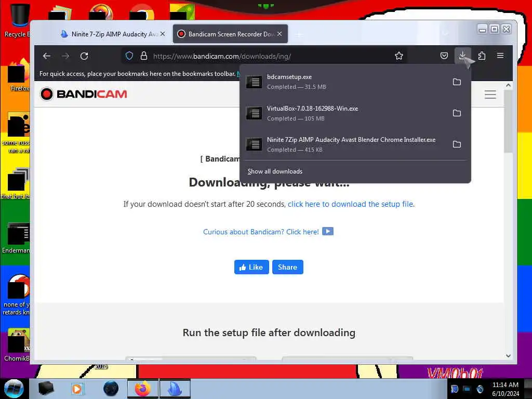Screen dimensions: 532x399
Task: Expand the list all tabs chevron
Action: pos(445,34)
